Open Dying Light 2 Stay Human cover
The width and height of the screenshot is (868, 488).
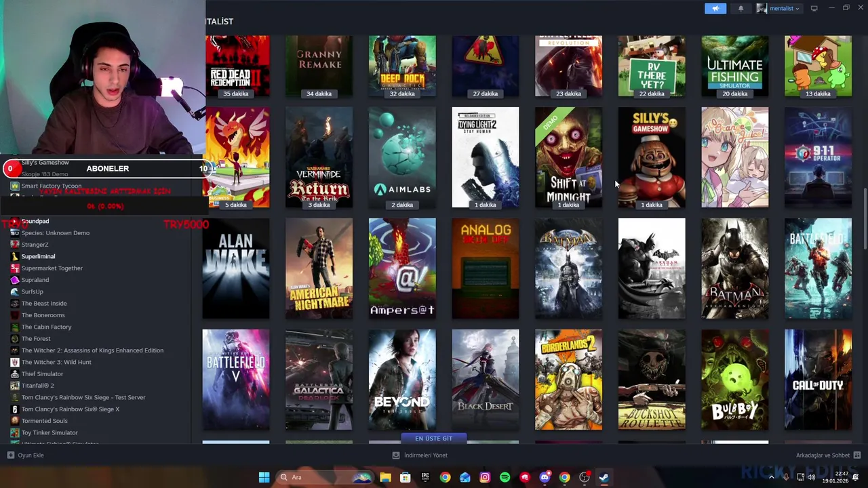point(486,157)
